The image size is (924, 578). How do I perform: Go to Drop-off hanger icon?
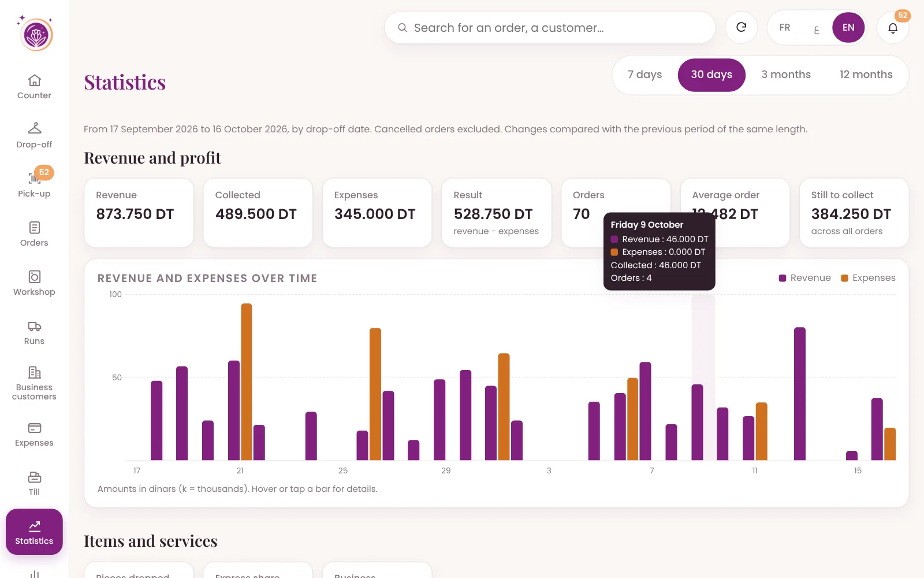point(34,128)
